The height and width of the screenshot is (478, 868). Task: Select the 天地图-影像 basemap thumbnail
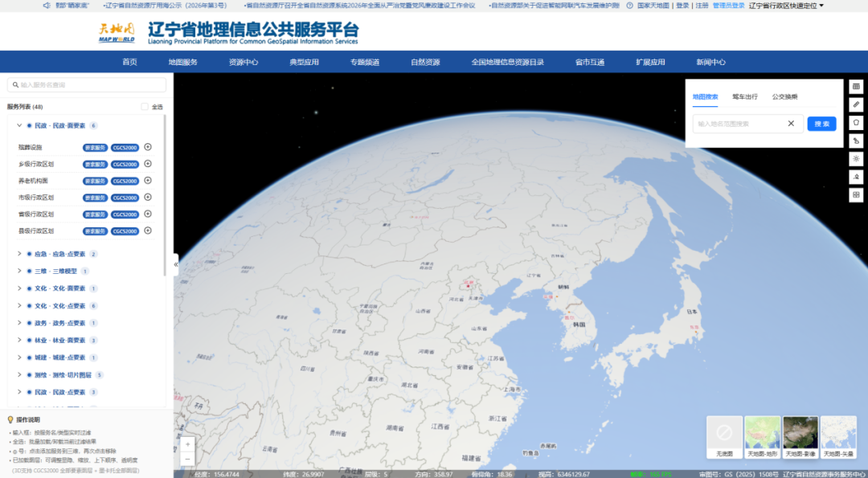800,437
